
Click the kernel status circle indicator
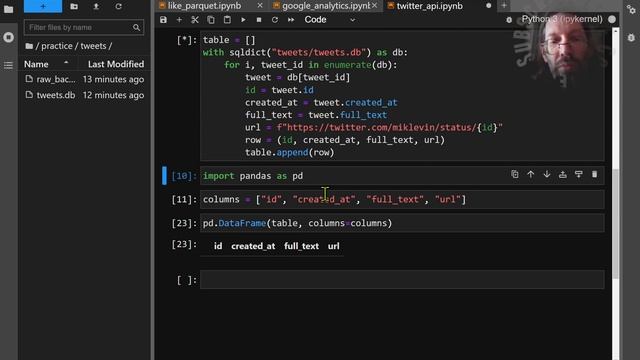(x=612, y=19)
